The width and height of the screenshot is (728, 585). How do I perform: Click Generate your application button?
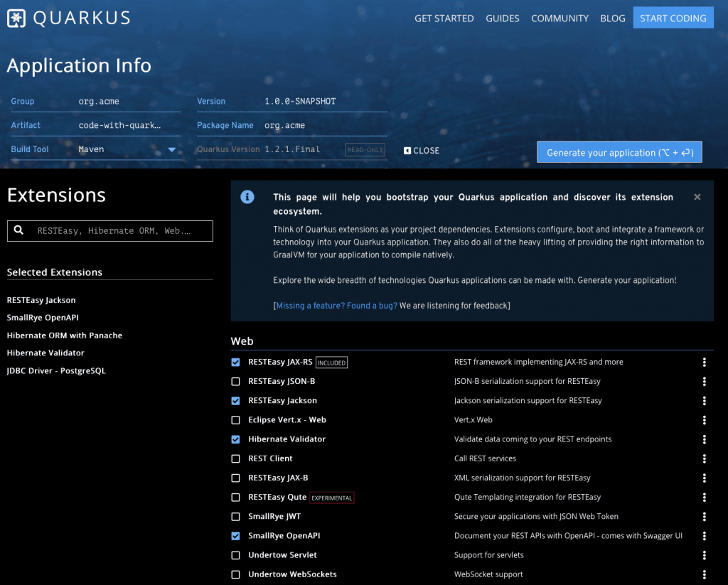click(619, 152)
